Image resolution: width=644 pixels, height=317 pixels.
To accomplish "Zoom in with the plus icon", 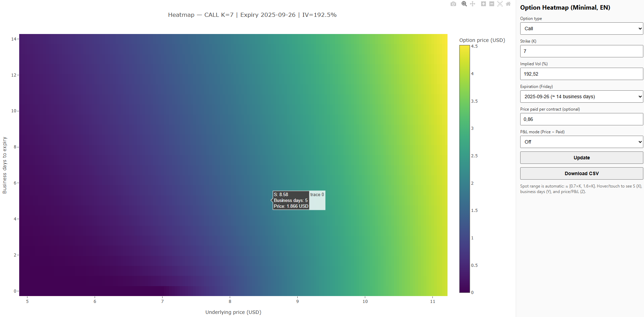I will click(x=484, y=4).
